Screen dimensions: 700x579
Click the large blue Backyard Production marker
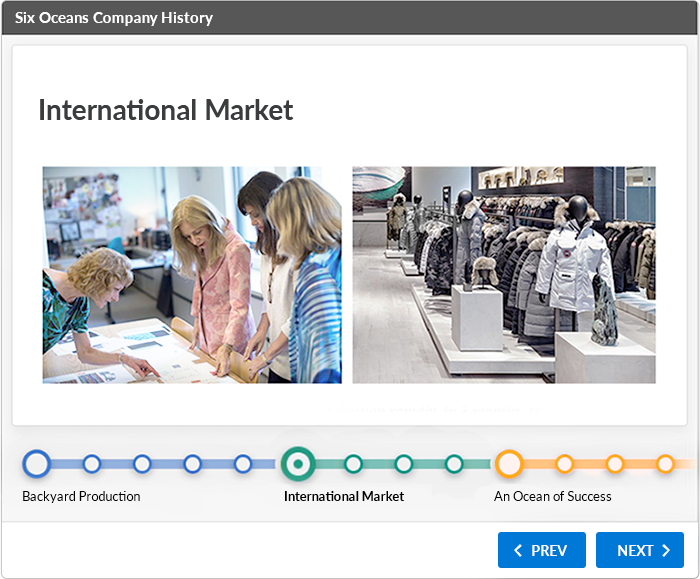(x=37, y=463)
